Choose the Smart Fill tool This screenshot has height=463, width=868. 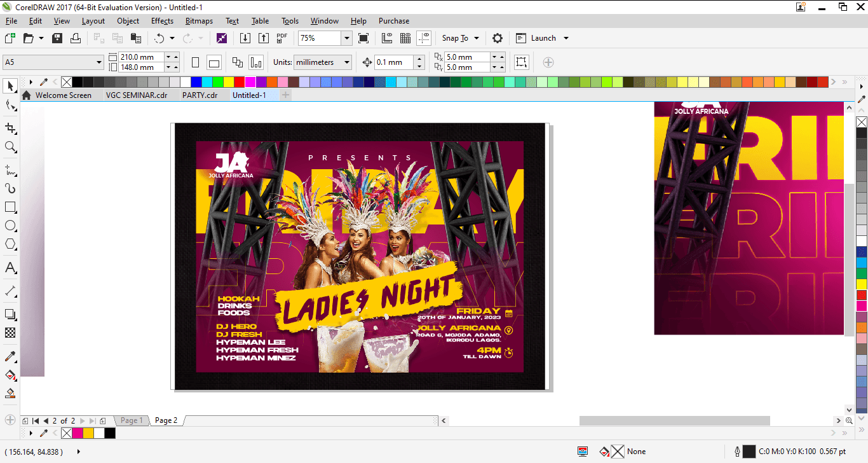(10, 394)
